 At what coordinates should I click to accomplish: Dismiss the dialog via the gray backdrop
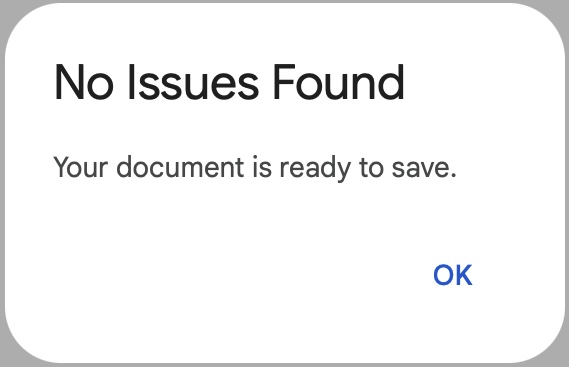coord(2,182)
